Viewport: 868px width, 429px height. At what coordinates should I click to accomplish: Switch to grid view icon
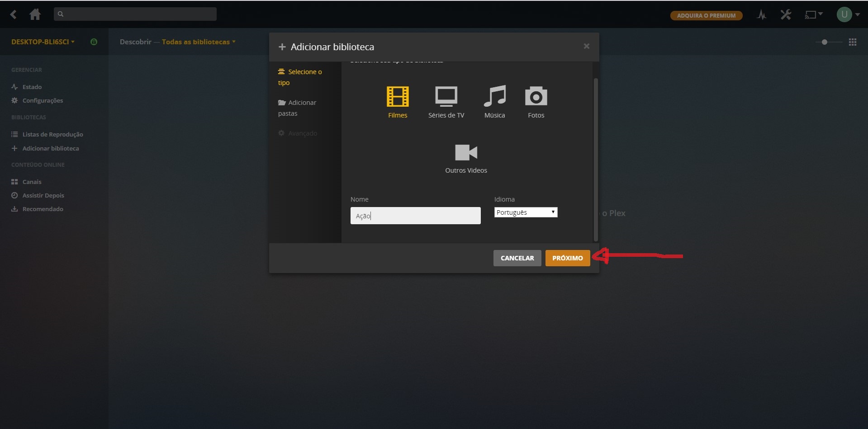(x=853, y=42)
